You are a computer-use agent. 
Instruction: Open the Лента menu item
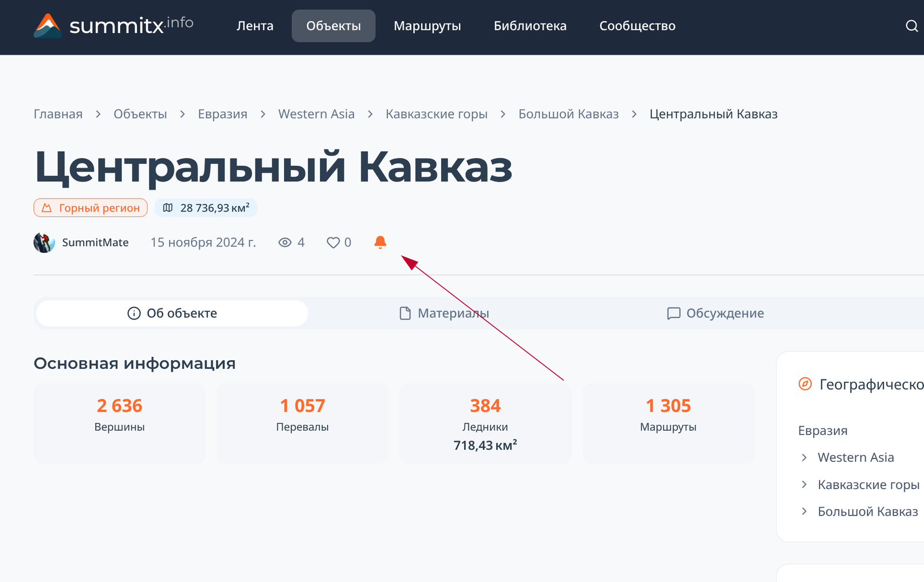[255, 26]
